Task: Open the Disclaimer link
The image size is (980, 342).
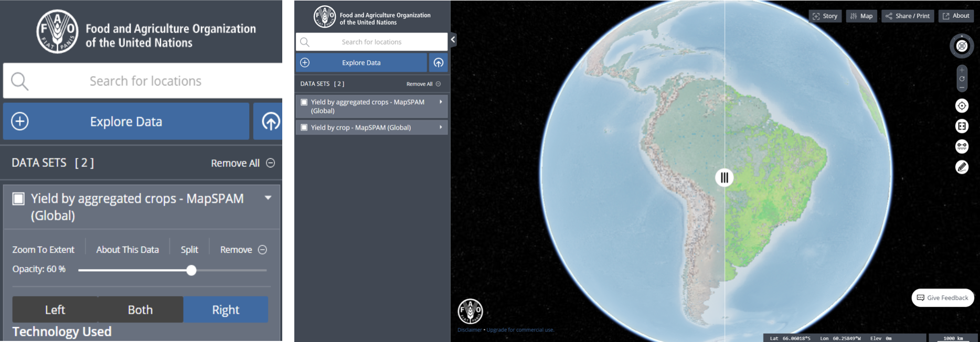Action: tap(470, 330)
